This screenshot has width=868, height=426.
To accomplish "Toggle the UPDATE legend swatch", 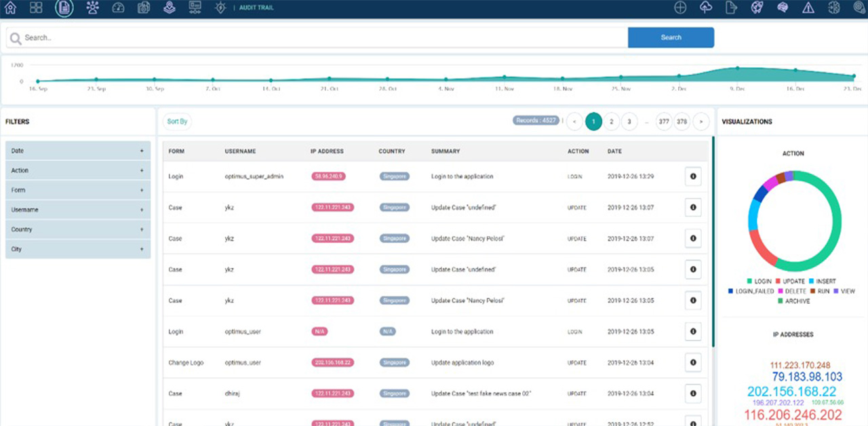I will click(x=778, y=281).
